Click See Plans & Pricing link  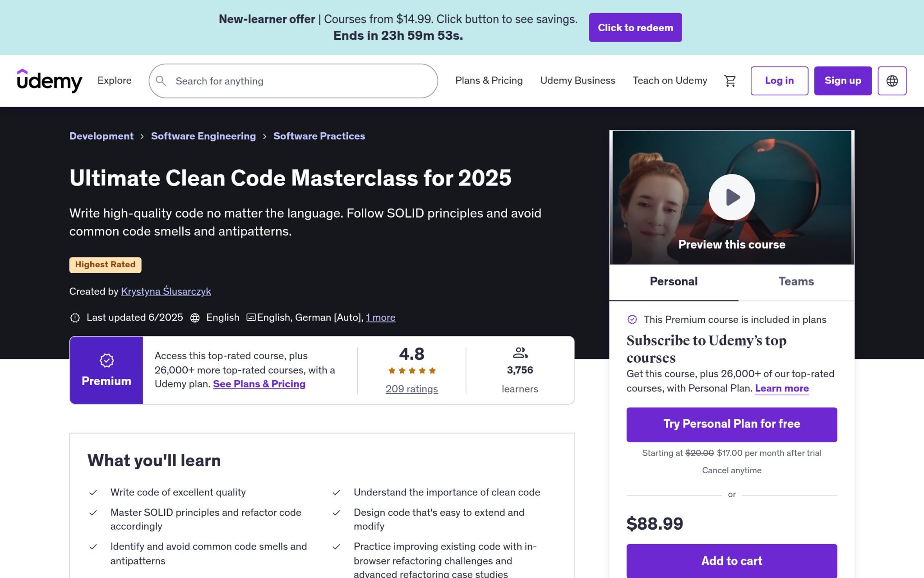pos(259,384)
